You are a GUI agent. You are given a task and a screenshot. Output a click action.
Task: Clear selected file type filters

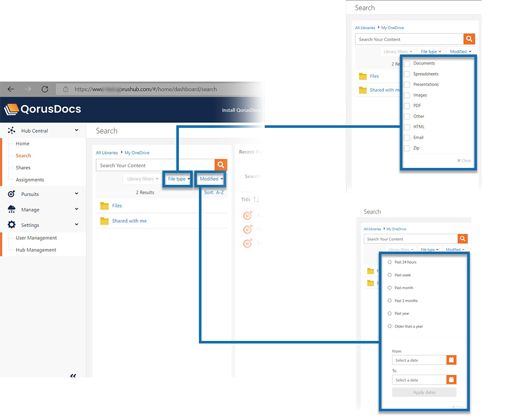click(464, 160)
